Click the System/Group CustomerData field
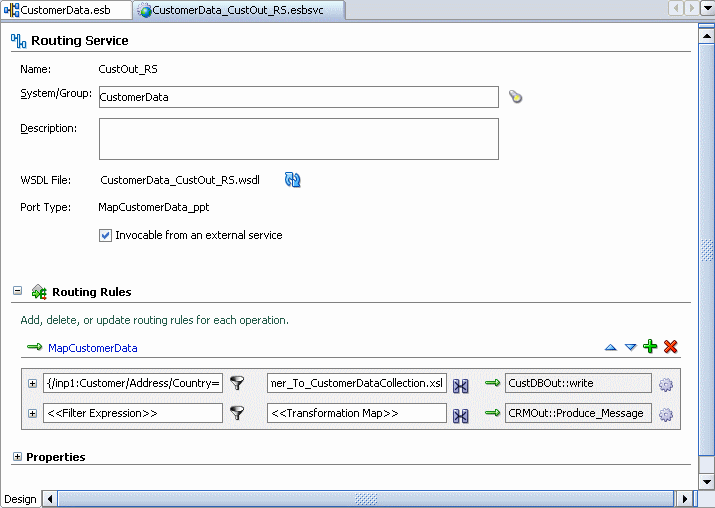The height and width of the screenshot is (508, 715). point(299,97)
